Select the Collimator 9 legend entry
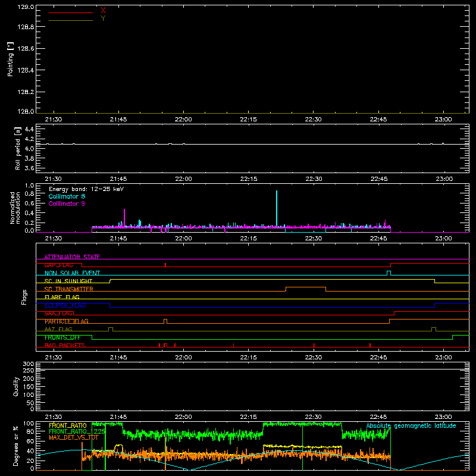 [x=67, y=203]
